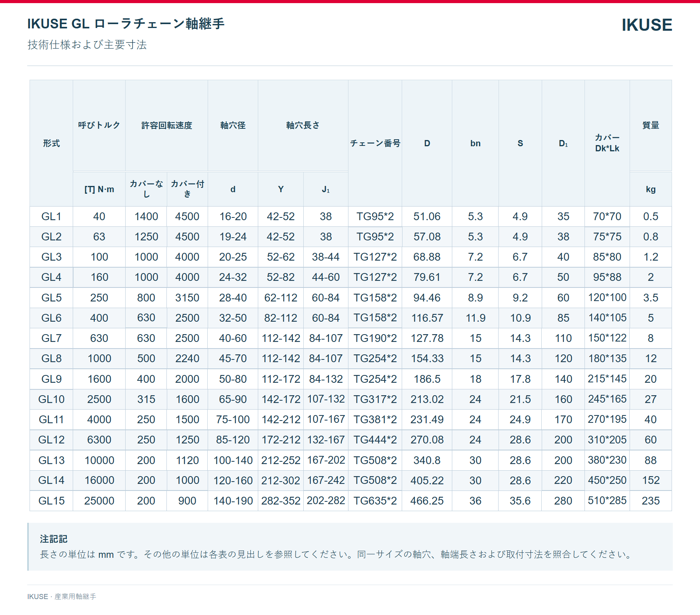Click the '形式' column header
This screenshot has width=700, height=615.
coord(51,143)
